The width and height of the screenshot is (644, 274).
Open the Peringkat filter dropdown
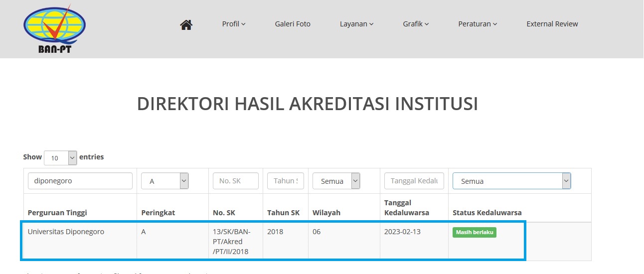click(x=164, y=181)
